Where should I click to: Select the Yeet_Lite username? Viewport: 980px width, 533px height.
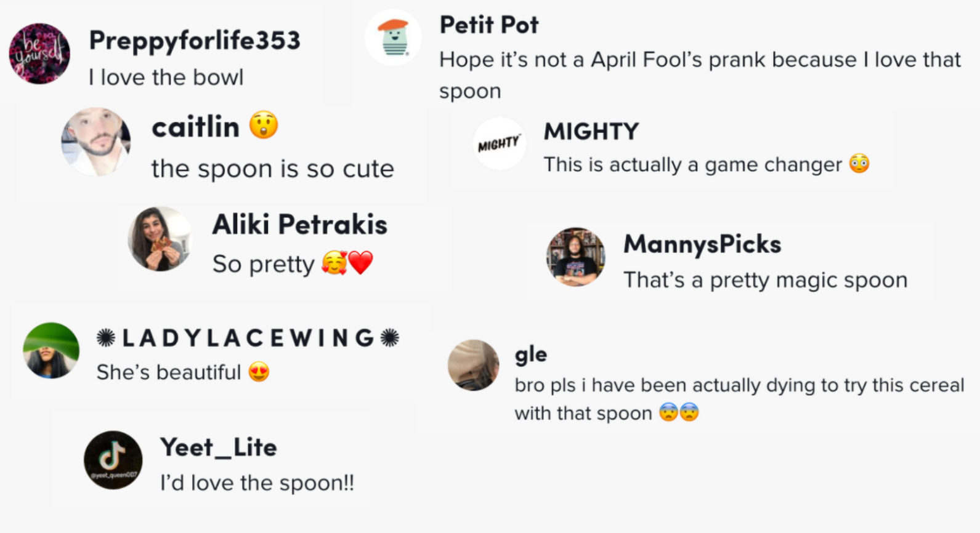point(218,447)
